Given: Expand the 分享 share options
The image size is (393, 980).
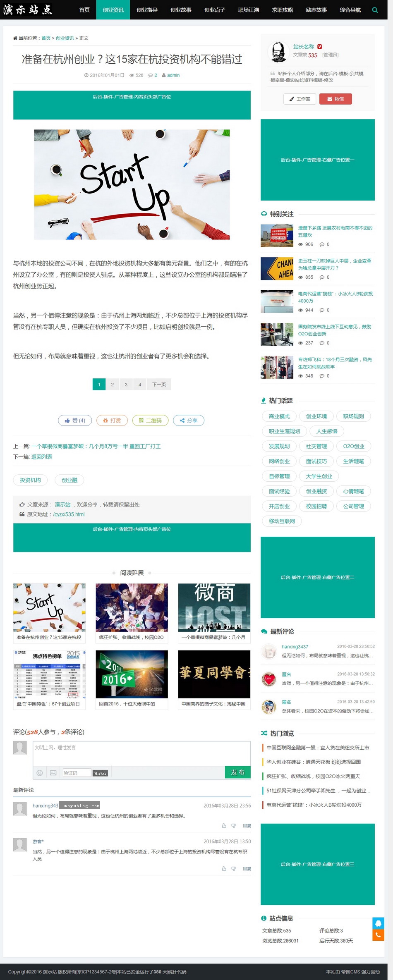Looking at the screenshot, I should (x=189, y=421).
